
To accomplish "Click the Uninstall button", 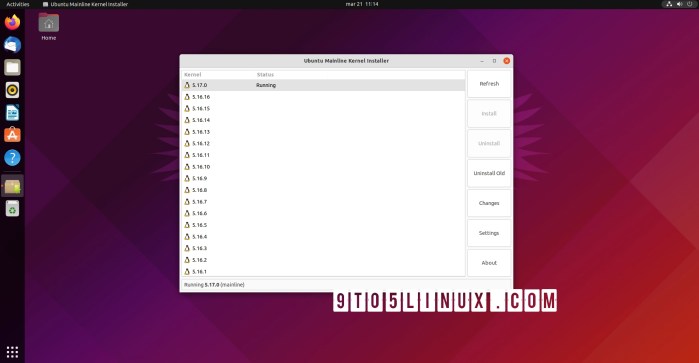I will point(489,144).
